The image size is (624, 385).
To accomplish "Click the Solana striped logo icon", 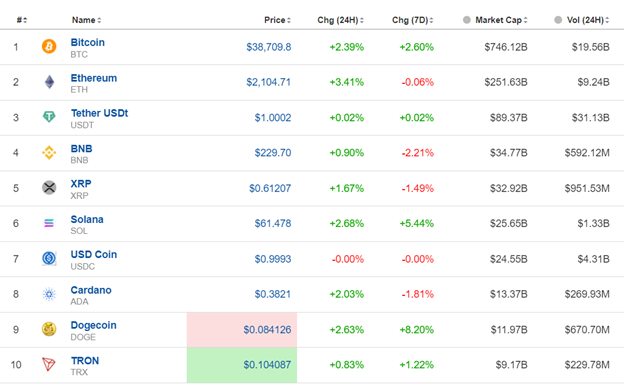I will coord(49,223).
